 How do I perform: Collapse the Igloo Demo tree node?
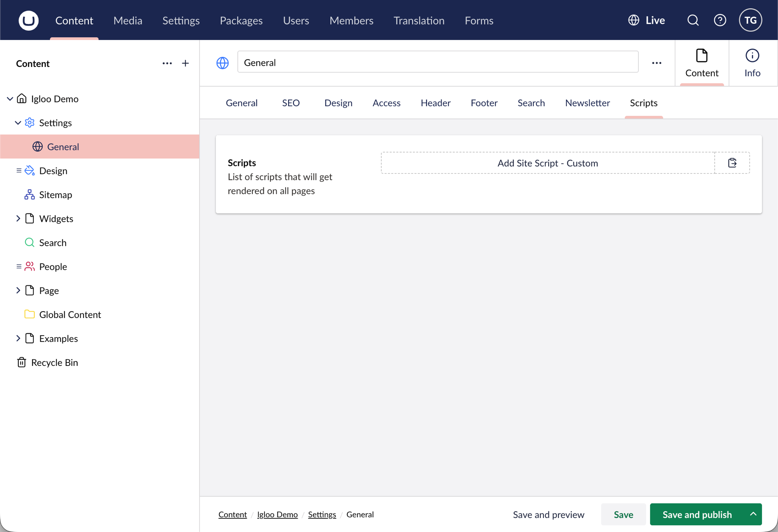[x=10, y=99]
